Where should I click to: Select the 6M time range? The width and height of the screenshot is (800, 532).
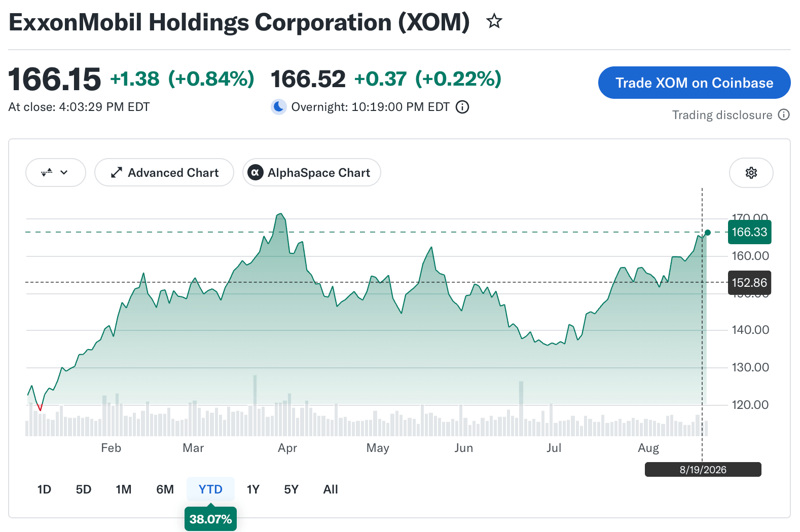tap(165, 489)
